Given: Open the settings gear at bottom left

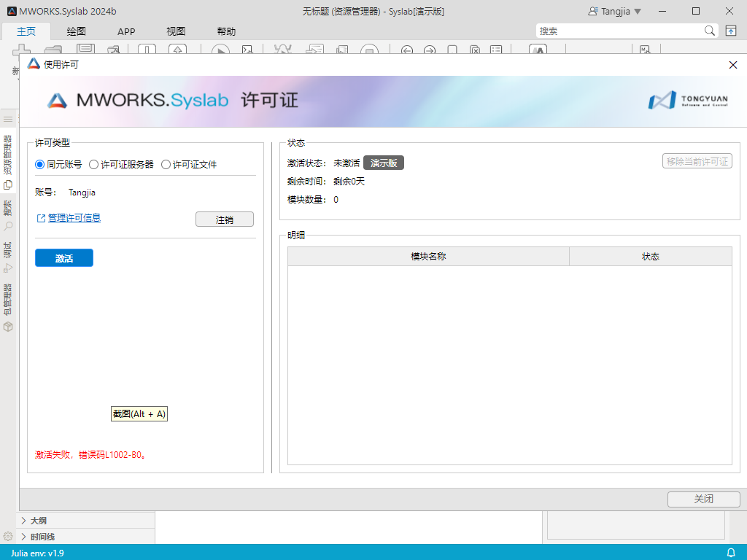Looking at the screenshot, I should click(7, 537).
